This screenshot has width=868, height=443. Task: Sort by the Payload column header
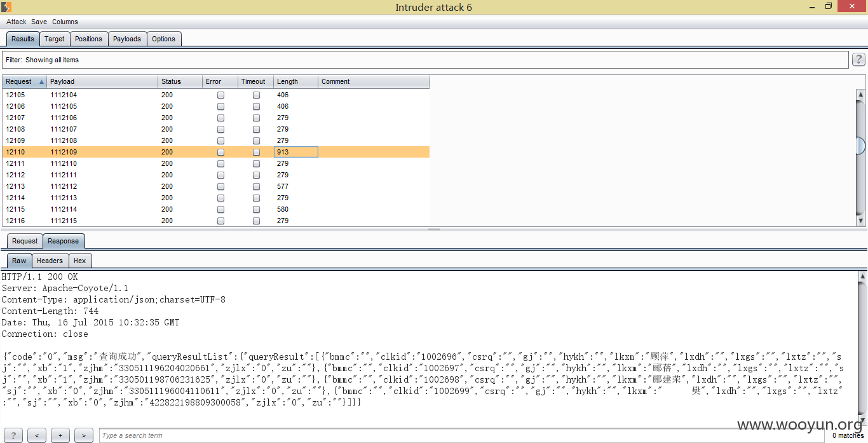pos(102,81)
